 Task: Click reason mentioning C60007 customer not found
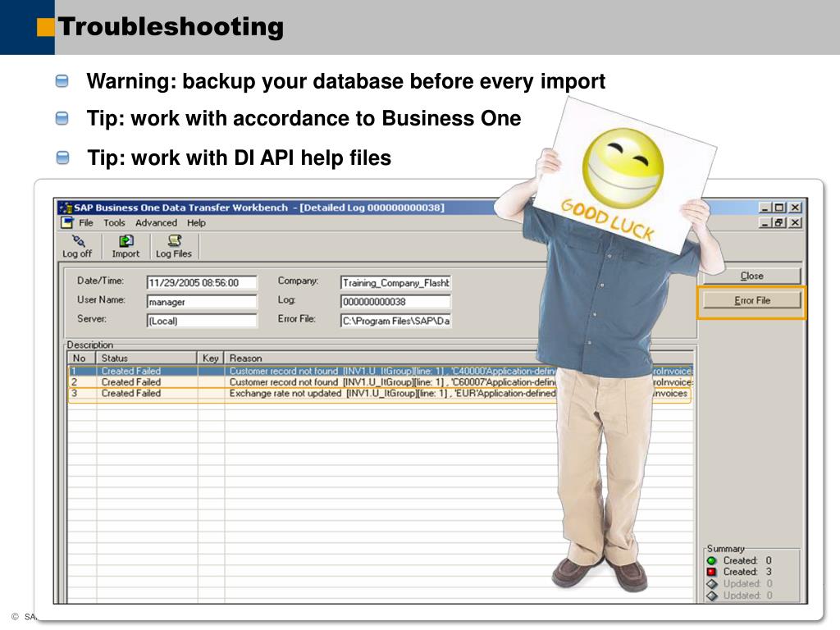pos(393,382)
